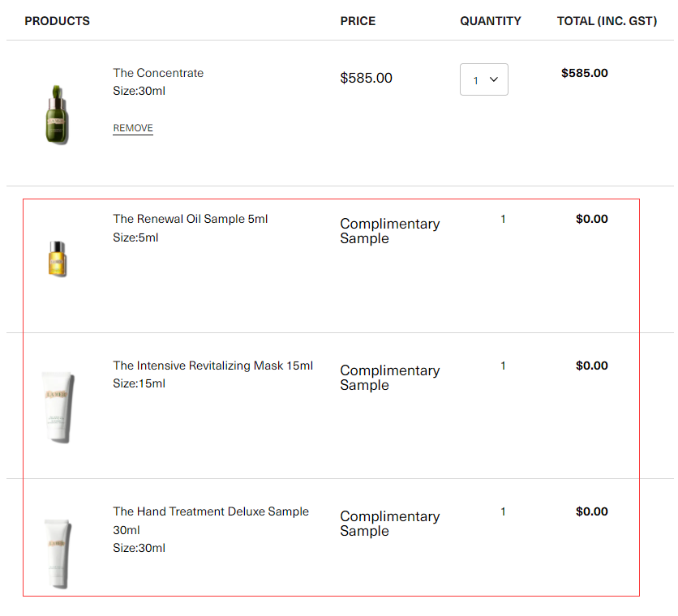The image size is (678, 616).
Task: Click the PRODUCTS column header
Action: (x=57, y=21)
